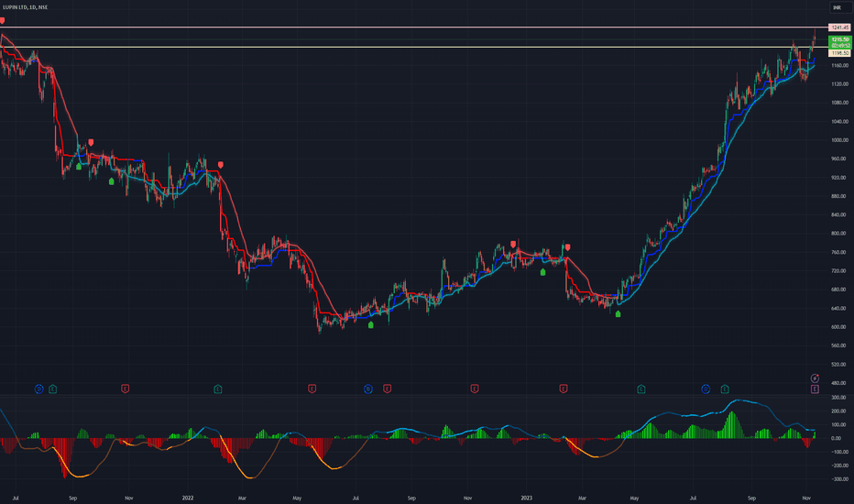Click the pink 1241.45 price label
Viewport: 854px width, 504px height.
coord(839,27)
